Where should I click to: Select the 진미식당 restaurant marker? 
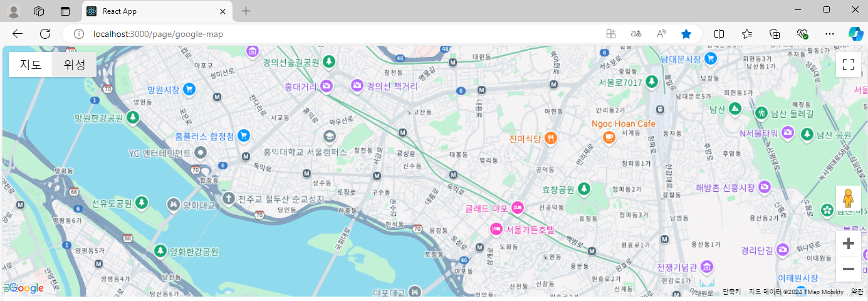coord(550,138)
